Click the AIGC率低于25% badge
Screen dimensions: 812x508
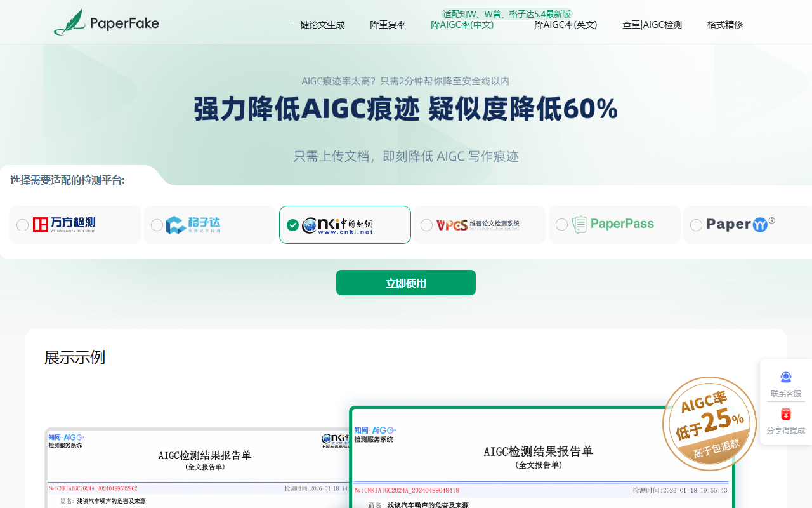pyautogui.click(x=709, y=424)
